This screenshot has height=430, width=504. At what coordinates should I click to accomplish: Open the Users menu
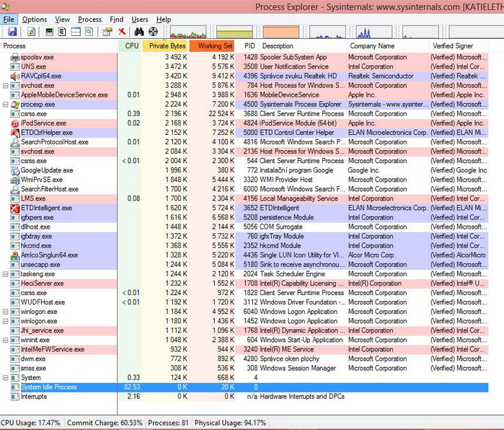click(x=140, y=19)
